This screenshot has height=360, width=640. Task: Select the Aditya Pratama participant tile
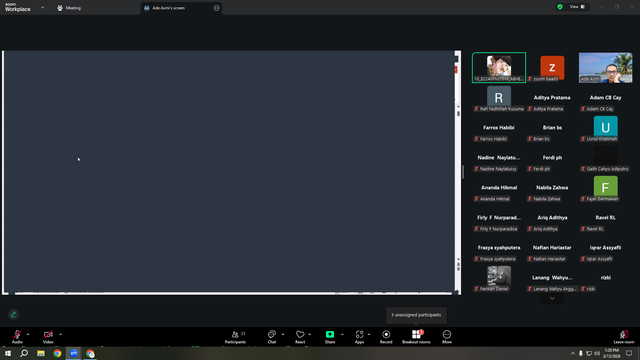coord(552,98)
